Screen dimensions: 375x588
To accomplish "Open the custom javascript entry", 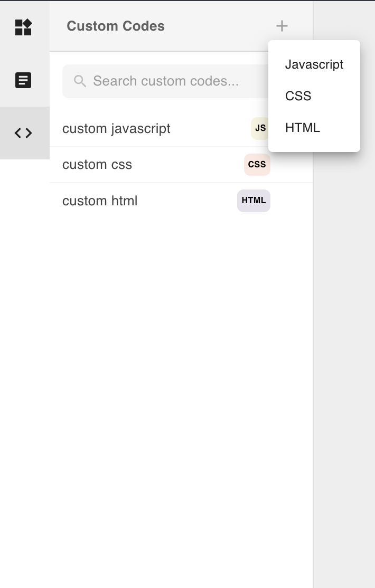I will tap(116, 129).
